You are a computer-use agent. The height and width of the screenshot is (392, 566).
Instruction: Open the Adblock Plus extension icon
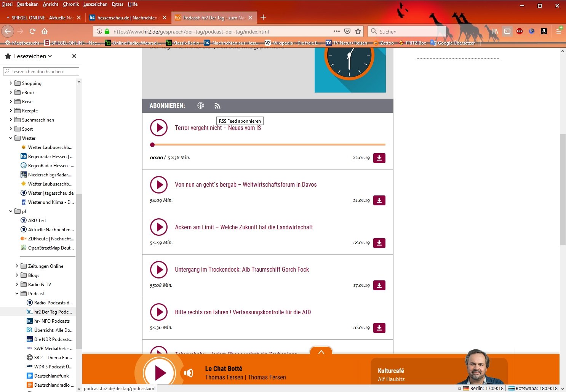[520, 31]
